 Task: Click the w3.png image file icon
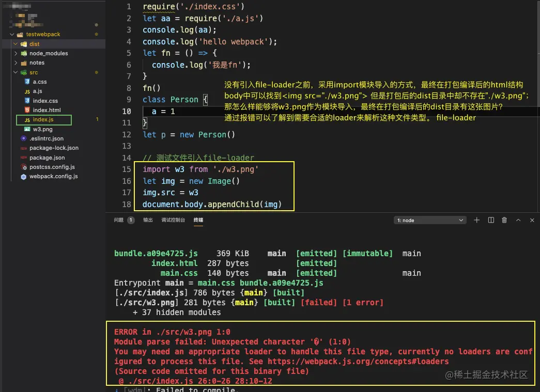27,129
